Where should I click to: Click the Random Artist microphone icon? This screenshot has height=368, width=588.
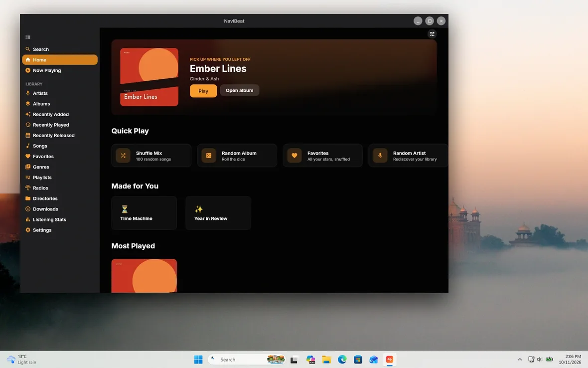click(x=380, y=155)
